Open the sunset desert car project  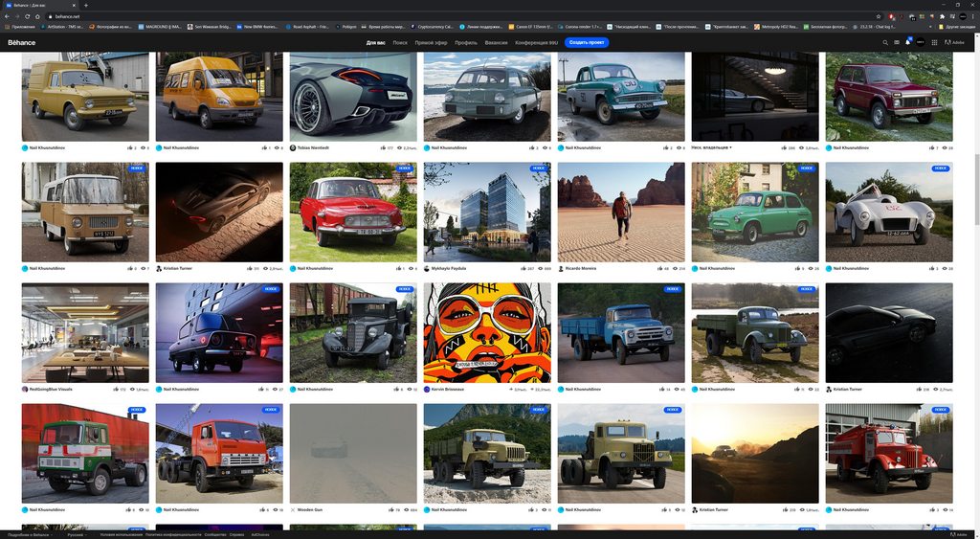point(755,454)
